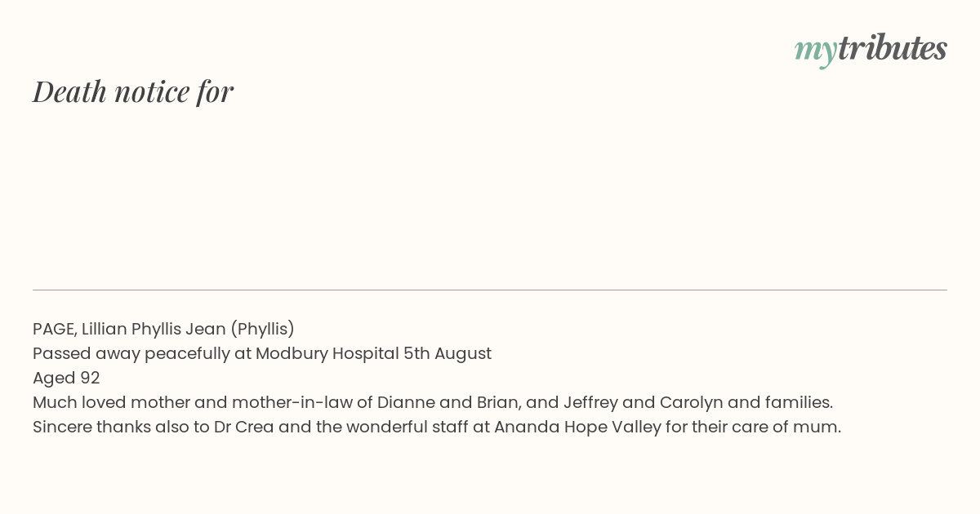Click the grey 'tributes' logo text
This screenshot has height=514, width=980.
(x=892, y=48)
